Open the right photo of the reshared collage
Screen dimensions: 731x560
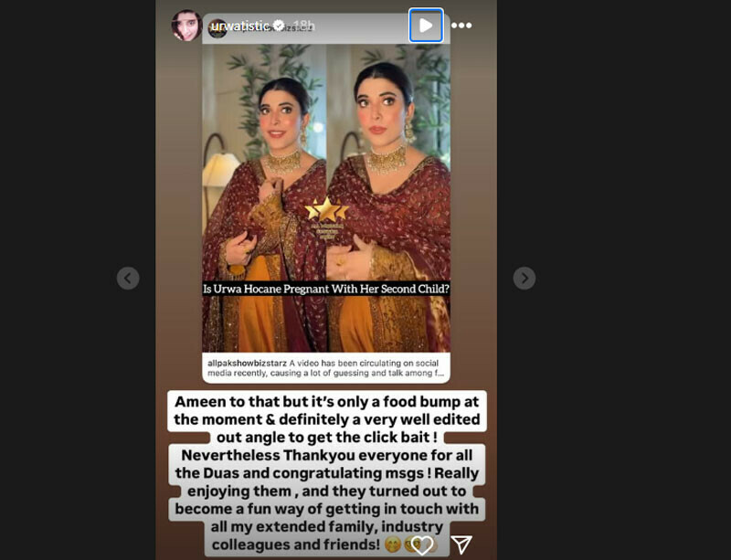click(388, 198)
